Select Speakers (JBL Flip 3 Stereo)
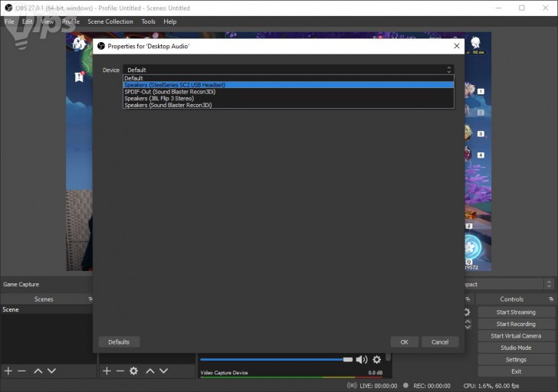This screenshot has width=558, height=392. point(288,99)
